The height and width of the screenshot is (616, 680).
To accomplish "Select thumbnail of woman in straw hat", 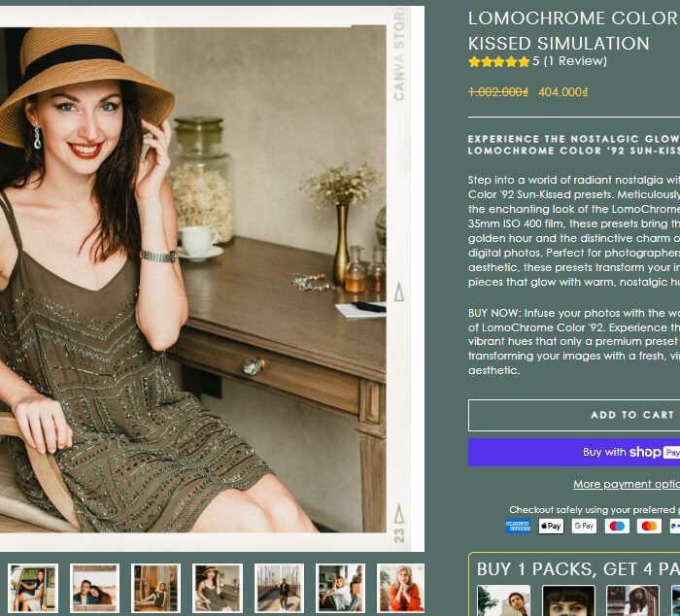I will tap(218, 588).
